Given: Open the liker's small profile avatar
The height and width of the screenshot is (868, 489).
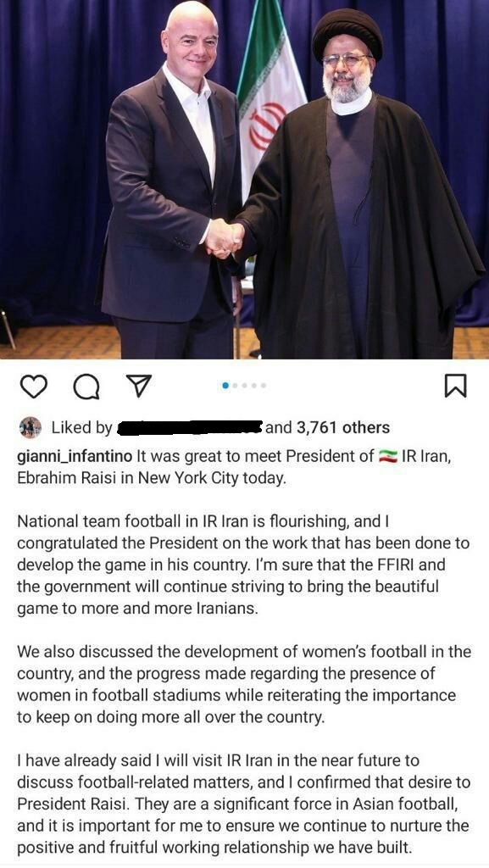Looking at the screenshot, I should tap(31, 427).
